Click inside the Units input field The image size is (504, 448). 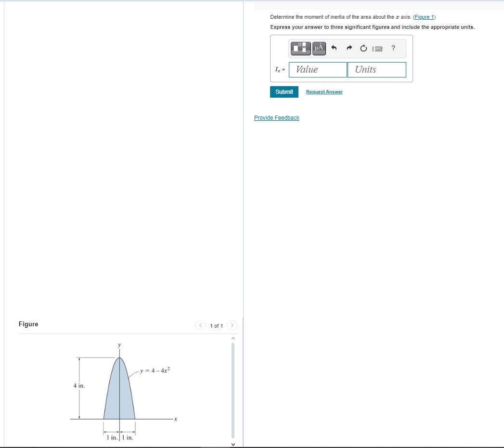pyautogui.click(x=376, y=69)
